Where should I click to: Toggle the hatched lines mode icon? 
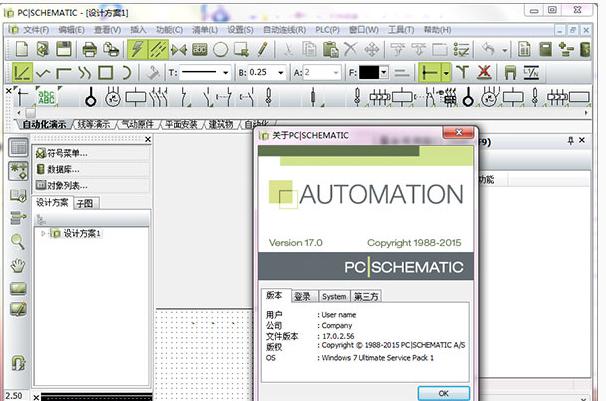158,49
